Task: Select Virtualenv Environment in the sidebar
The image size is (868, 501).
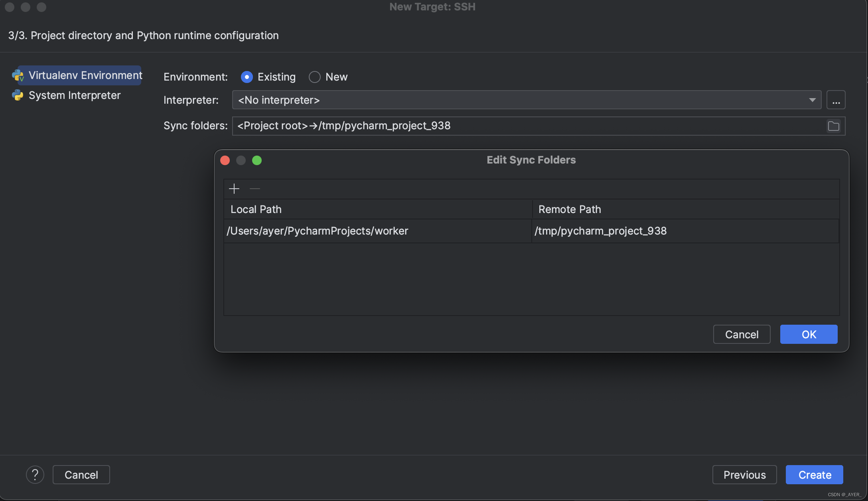Action: tap(85, 75)
